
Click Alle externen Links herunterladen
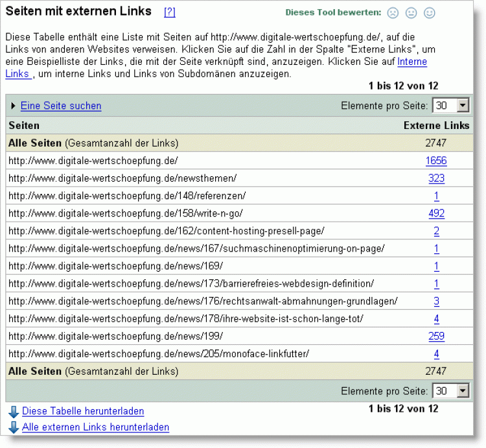[x=95, y=427]
